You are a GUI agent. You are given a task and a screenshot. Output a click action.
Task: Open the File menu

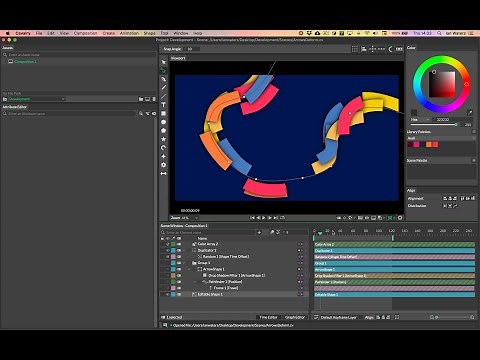(39, 33)
